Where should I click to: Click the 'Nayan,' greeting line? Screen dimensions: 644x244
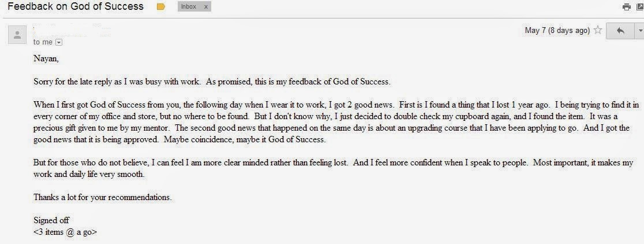coord(46,59)
